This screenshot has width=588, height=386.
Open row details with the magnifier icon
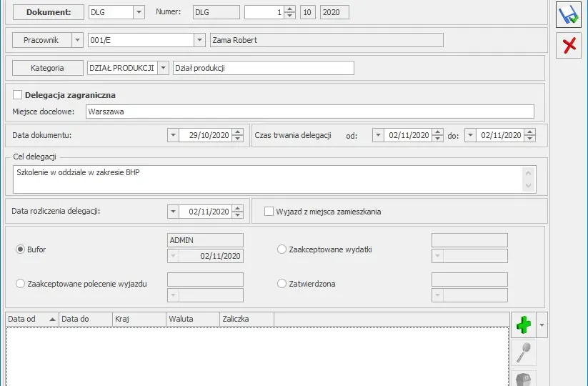point(524,352)
